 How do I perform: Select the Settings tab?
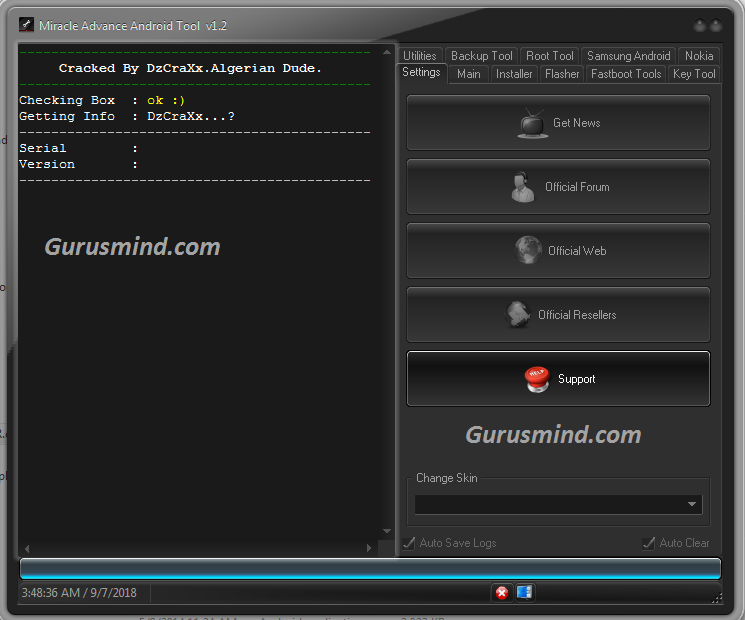pos(421,72)
